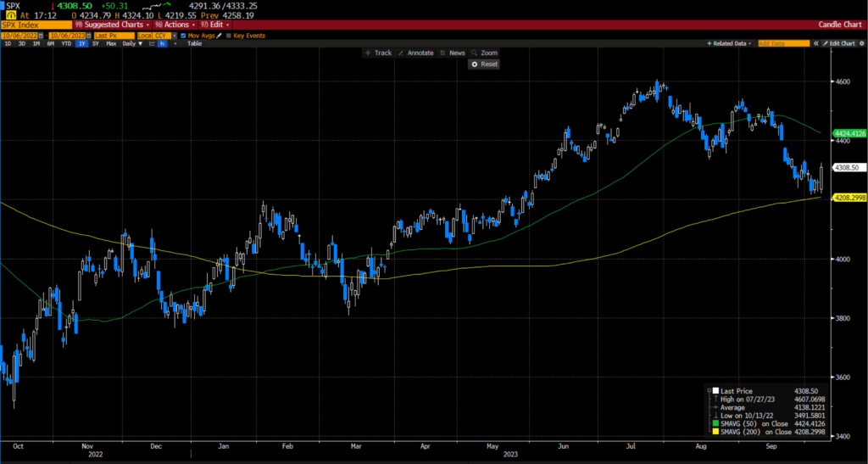Uncheck the Mov Avgs checkbox
The width and height of the screenshot is (868, 464).
click(183, 35)
